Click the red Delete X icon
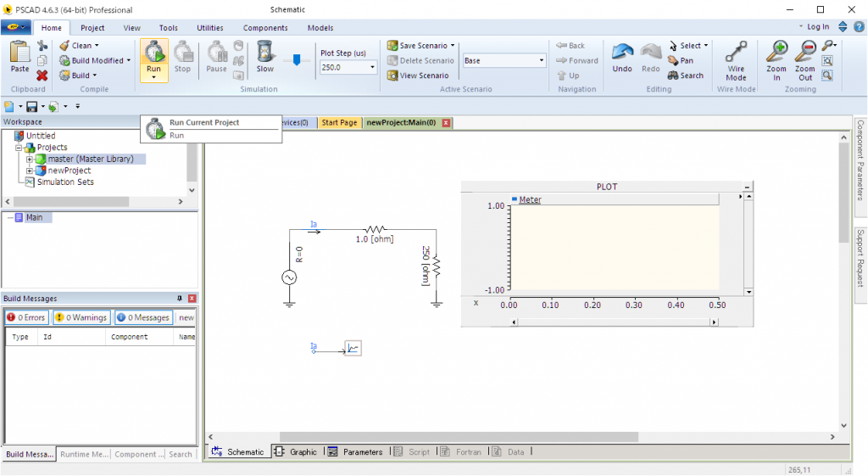Screen dimensions: 868x476 coord(42,76)
